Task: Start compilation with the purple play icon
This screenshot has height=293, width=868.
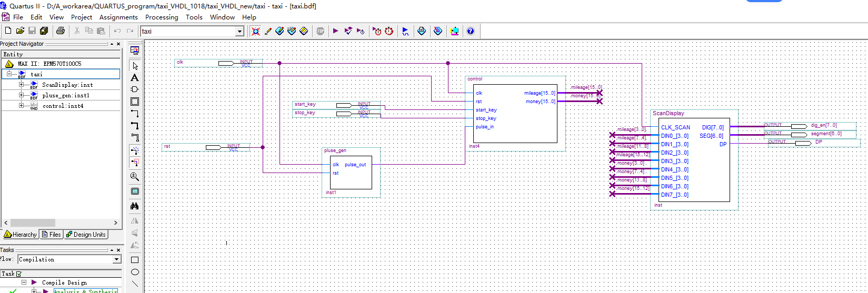Action: coord(336,31)
